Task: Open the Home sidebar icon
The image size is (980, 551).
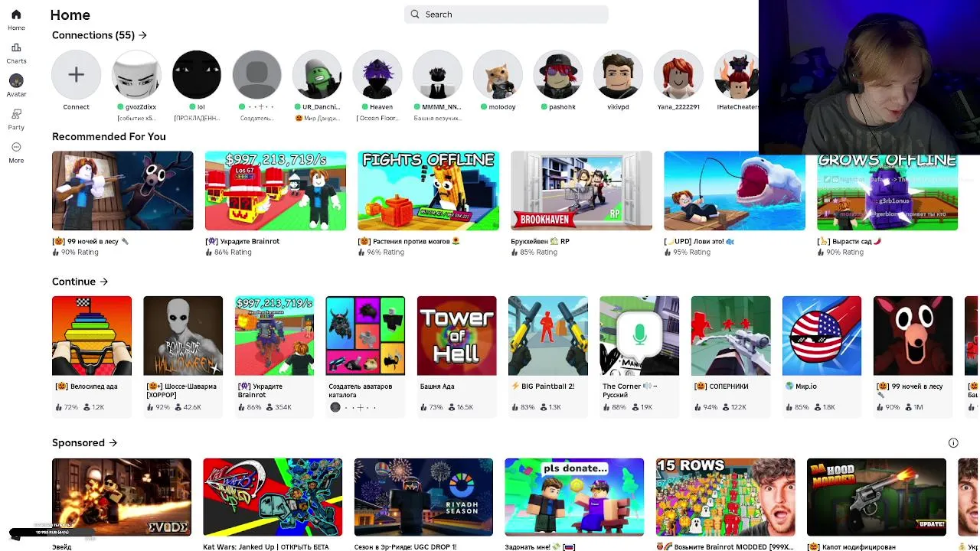Action: 16,15
